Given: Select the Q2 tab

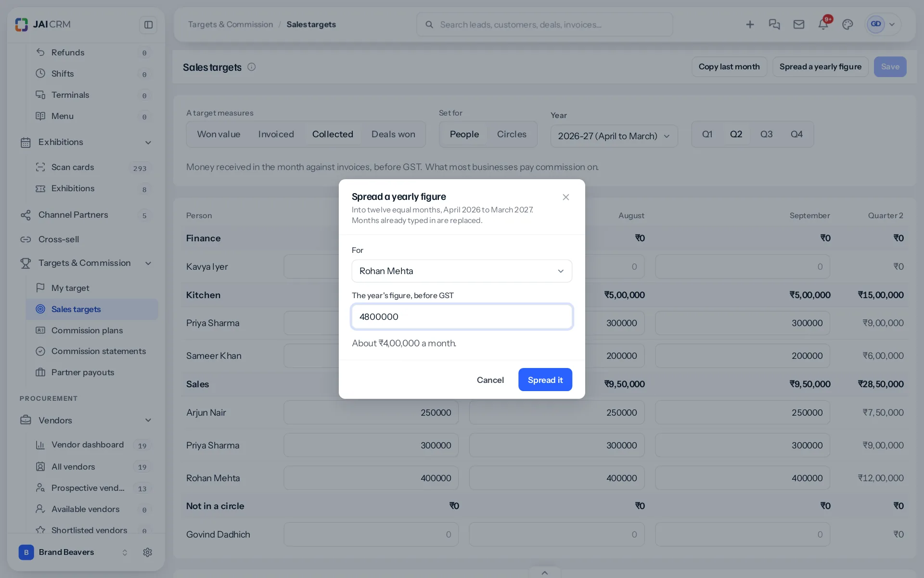Looking at the screenshot, I should click(x=736, y=134).
